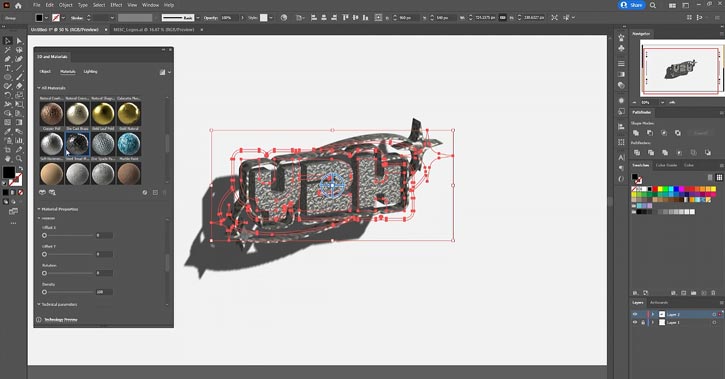
Task: Open the Object menu
Action: click(x=66, y=5)
